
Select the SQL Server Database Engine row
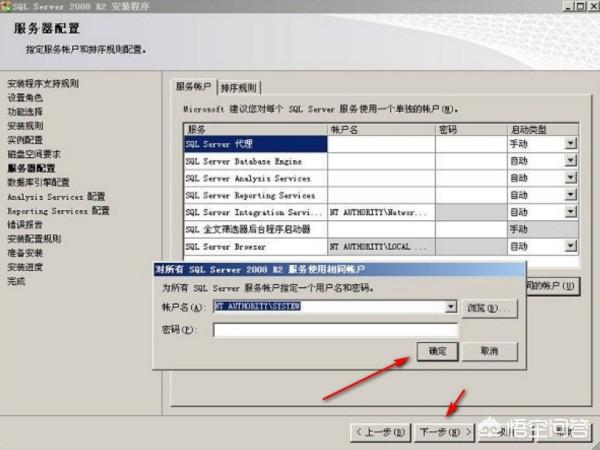click(x=256, y=161)
